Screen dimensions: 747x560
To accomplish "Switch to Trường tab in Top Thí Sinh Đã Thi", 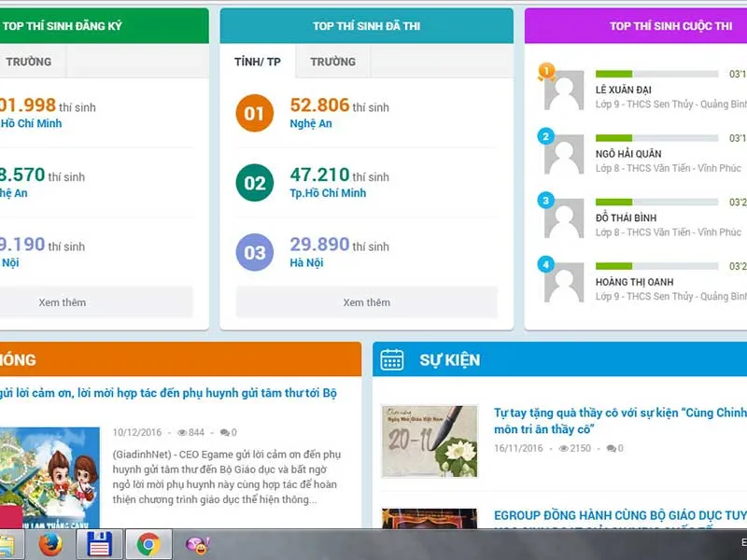I will 332,62.
